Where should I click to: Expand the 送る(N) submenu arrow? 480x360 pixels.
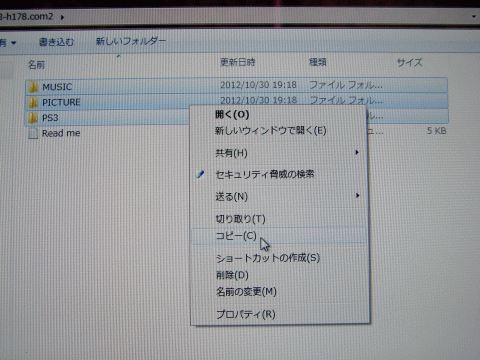point(357,195)
